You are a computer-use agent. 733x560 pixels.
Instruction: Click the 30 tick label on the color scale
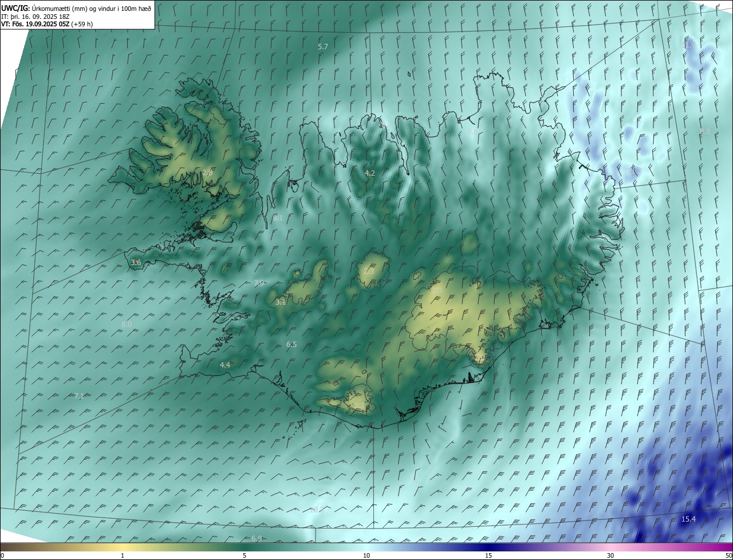click(610, 555)
